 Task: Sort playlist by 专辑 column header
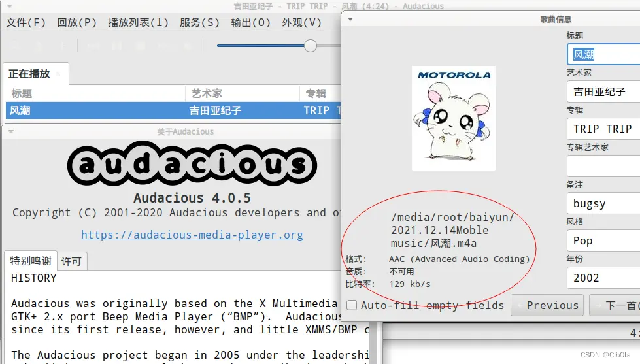(320, 93)
